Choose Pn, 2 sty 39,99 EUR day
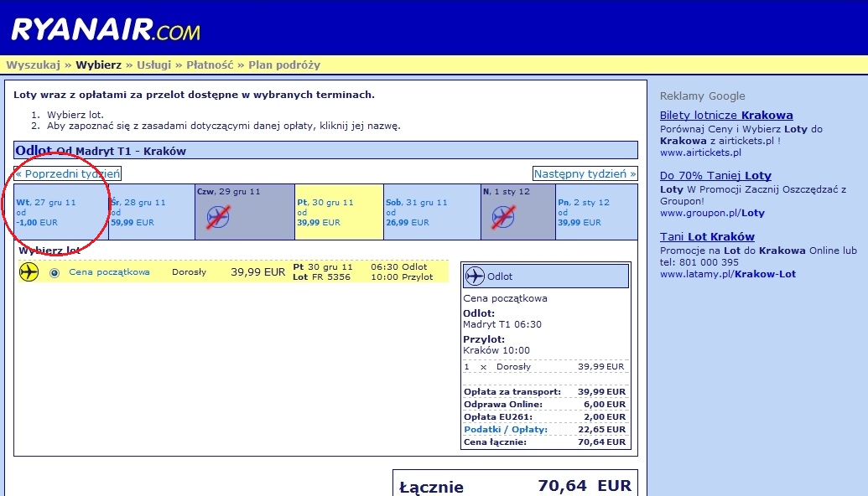Viewport: 868px width, 496px height. pos(596,212)
